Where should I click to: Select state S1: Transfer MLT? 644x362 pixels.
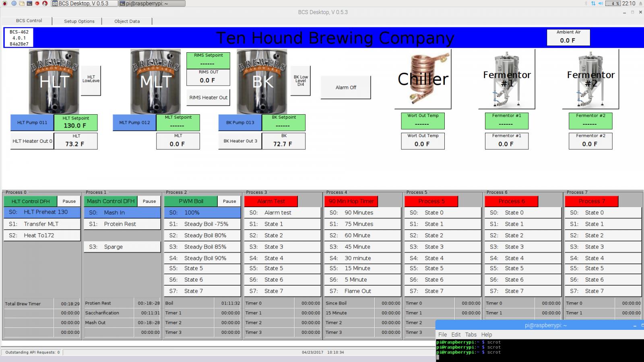[42, 224]
